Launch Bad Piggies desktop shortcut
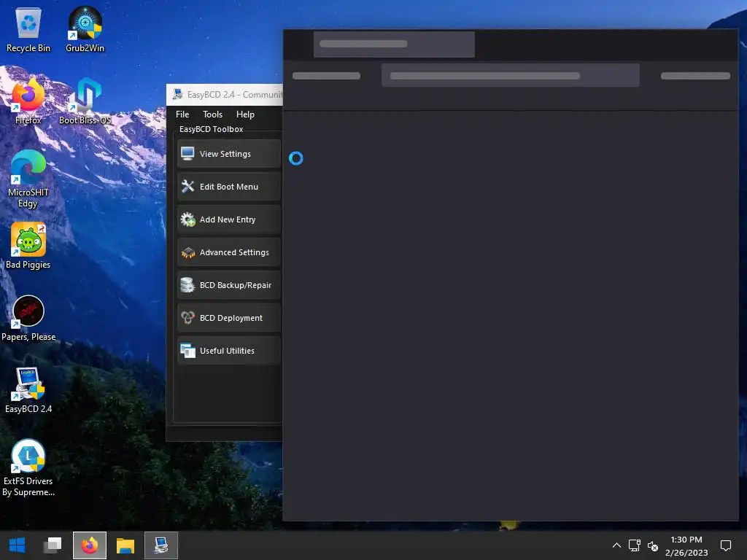This screenshot has width=747, height=560. pos(28,246)
